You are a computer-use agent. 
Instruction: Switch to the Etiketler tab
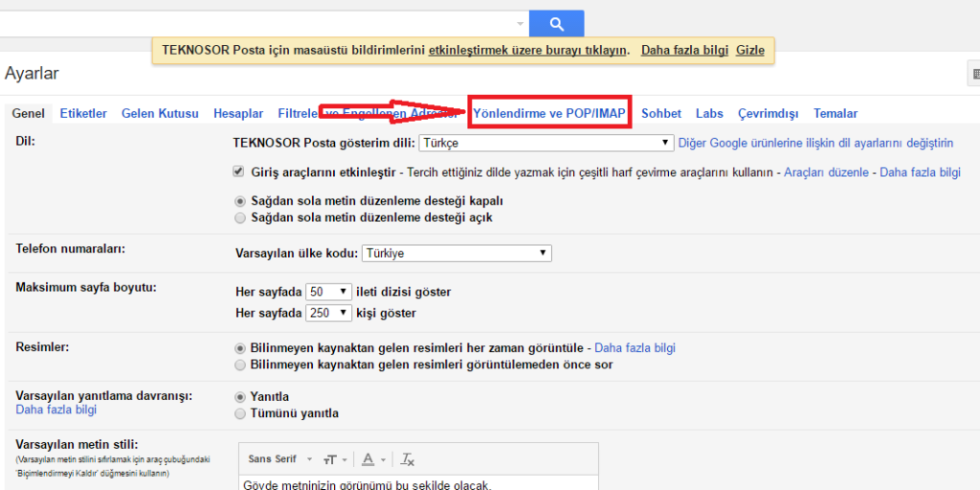pos(83,114)
